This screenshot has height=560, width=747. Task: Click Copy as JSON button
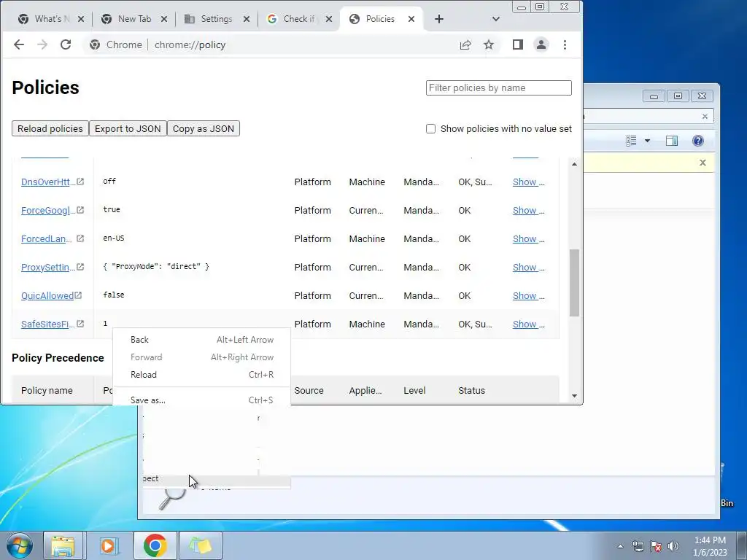click(x=204, y=128)
